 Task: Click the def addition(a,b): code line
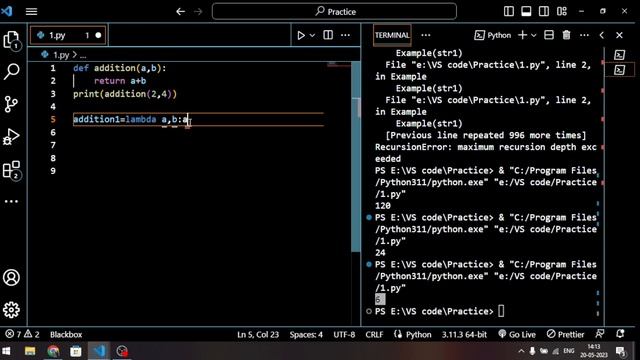pyautogui.click(x=120, y=68)
